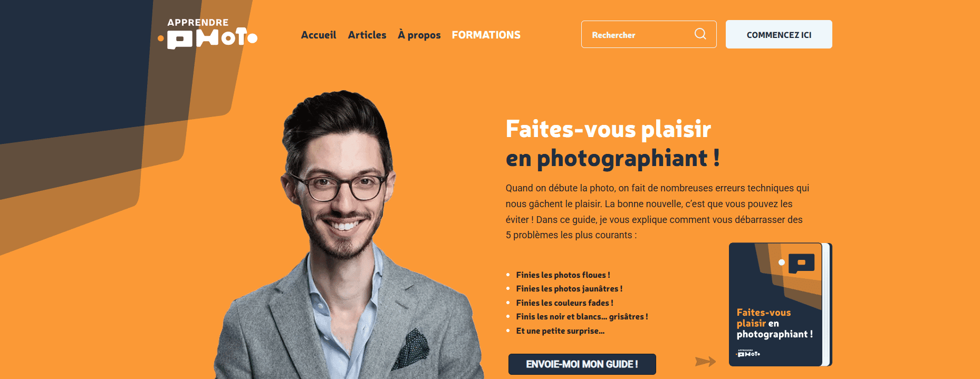This screenshot has width=980, height=379.
Task: Click the magnifying glass search icon
Action: pos(700,34)
